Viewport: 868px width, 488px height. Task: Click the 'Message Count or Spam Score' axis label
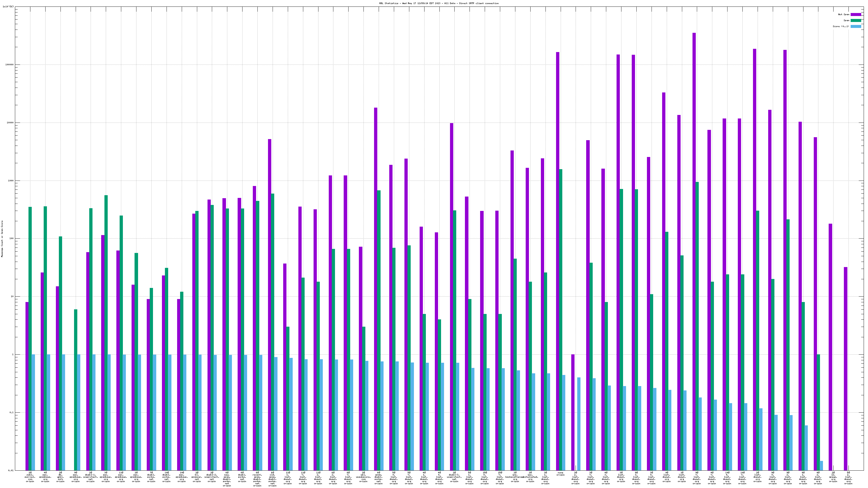coord(2,239)
